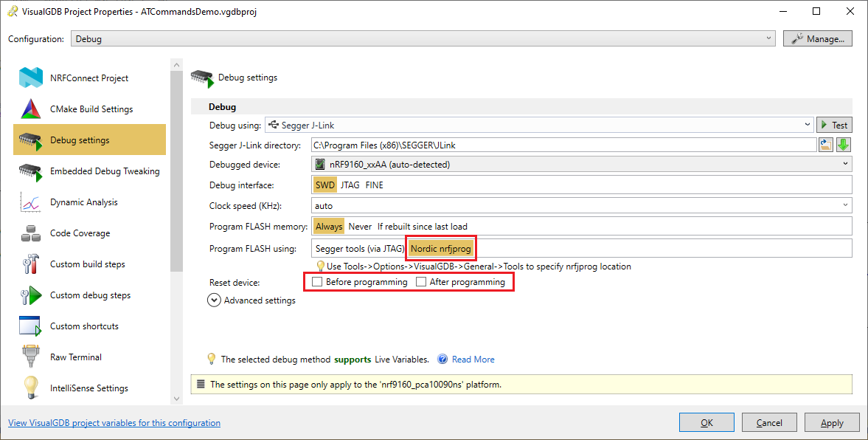Image resolution: width=868 pixels, height=440 pixels.
Task: Click the Apply button
Action: [832, 423]
